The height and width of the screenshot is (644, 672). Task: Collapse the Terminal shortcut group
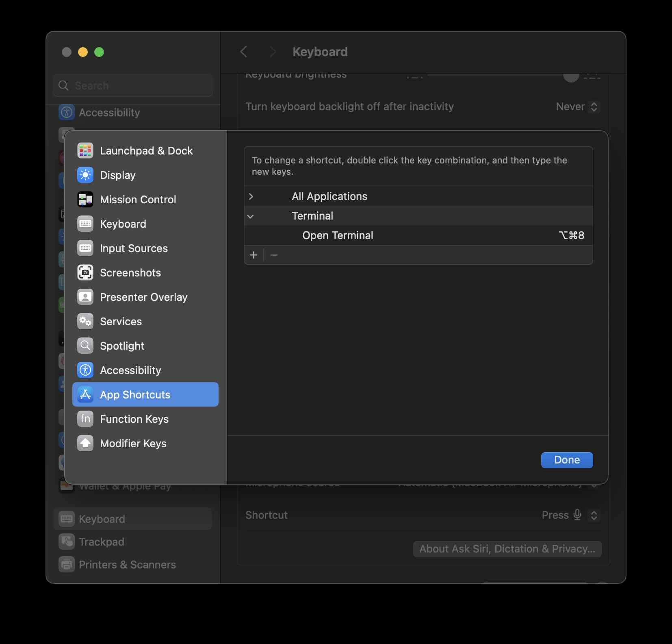(251, 216)
